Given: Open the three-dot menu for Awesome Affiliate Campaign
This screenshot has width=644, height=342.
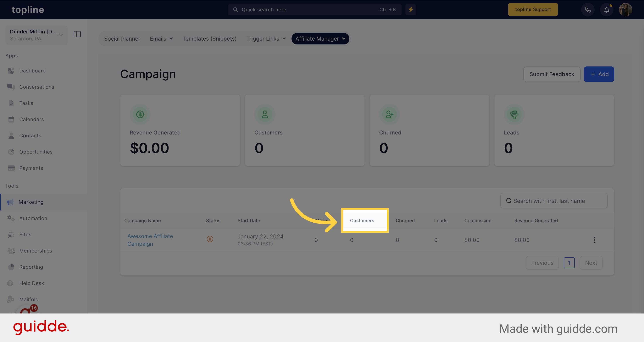Looking at the screenshot, I should tap(594, 240).
